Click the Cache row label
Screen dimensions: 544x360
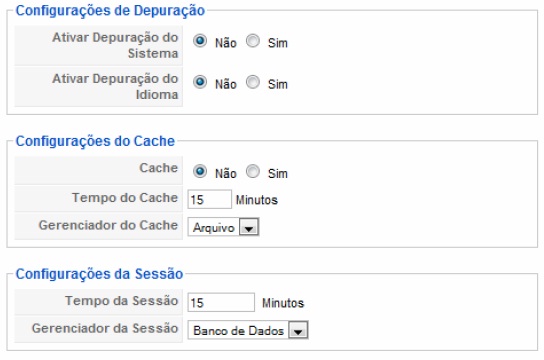(159, 168)
